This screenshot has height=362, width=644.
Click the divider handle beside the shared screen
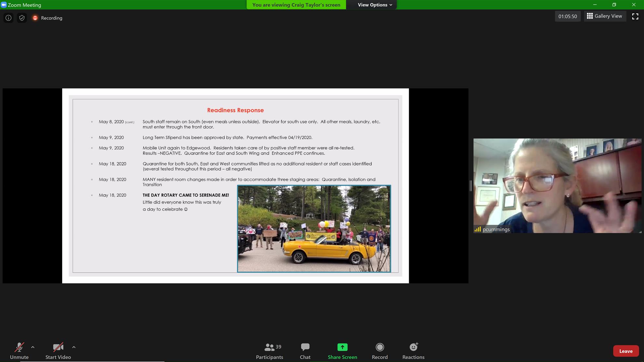click(x=471, y=186)
